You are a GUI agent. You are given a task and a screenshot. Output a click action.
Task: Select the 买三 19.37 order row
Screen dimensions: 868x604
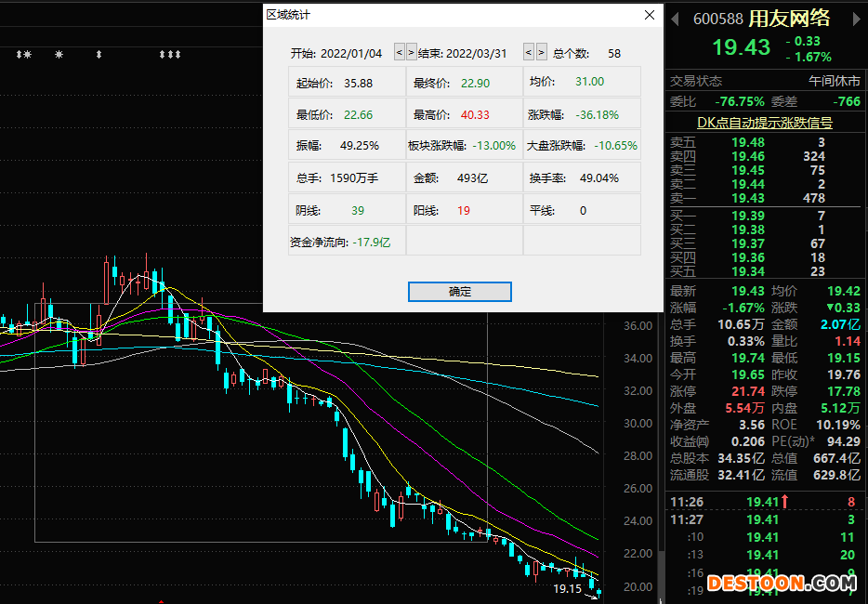pyautogui.click(x=765, y=243)
